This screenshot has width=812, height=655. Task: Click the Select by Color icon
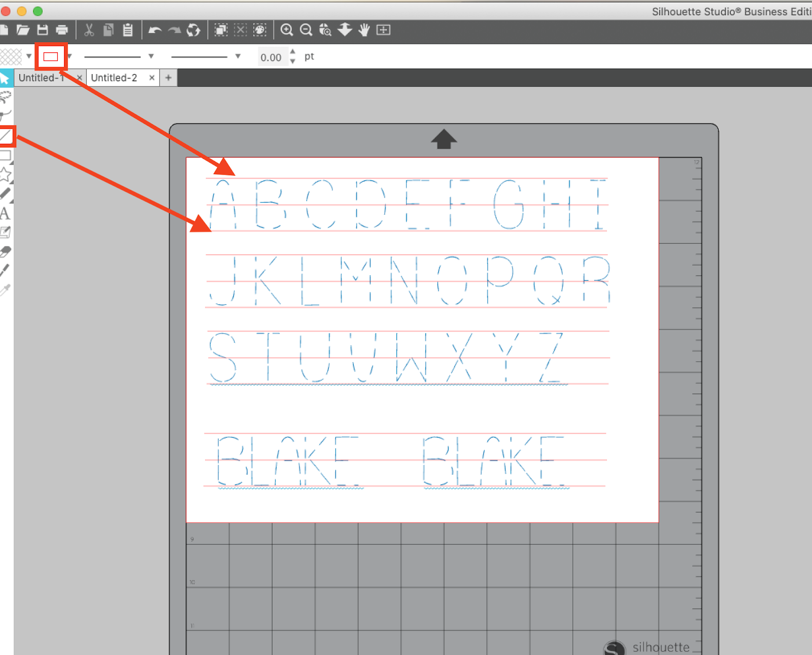pos(260,30)
